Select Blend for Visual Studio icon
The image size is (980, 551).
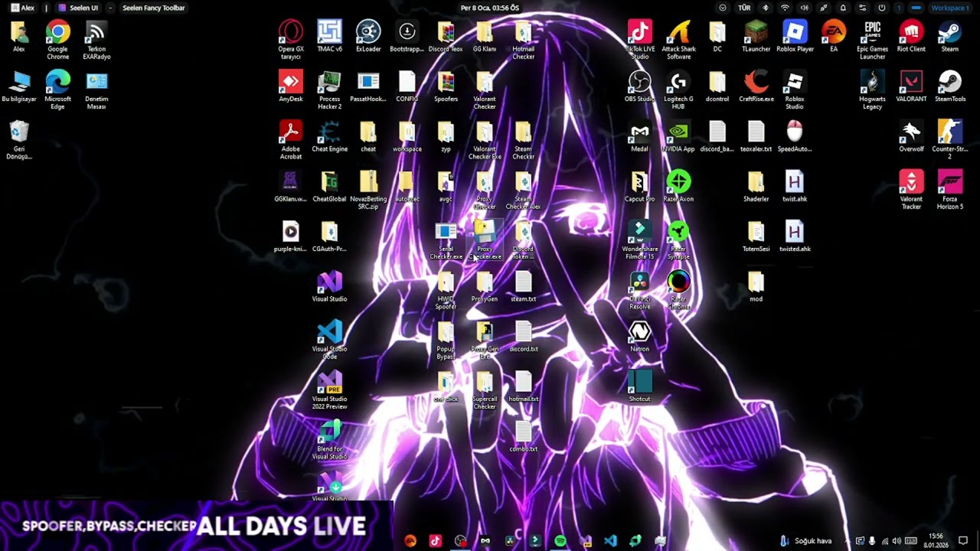[x=329, y=439]
